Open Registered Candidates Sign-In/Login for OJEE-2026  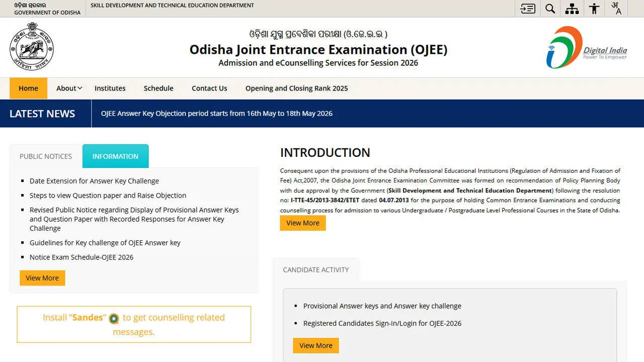click(382, 324)
